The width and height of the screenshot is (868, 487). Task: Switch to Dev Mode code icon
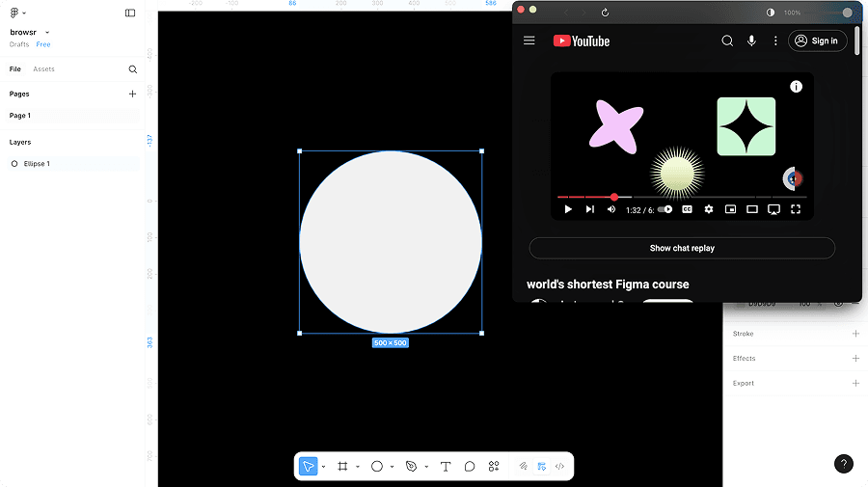tap(559, 467)
